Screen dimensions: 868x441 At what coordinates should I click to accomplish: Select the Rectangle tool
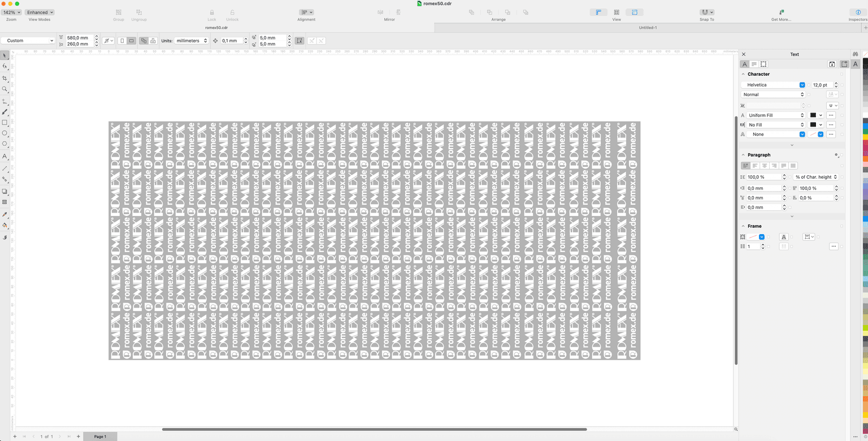click(5, 122)
